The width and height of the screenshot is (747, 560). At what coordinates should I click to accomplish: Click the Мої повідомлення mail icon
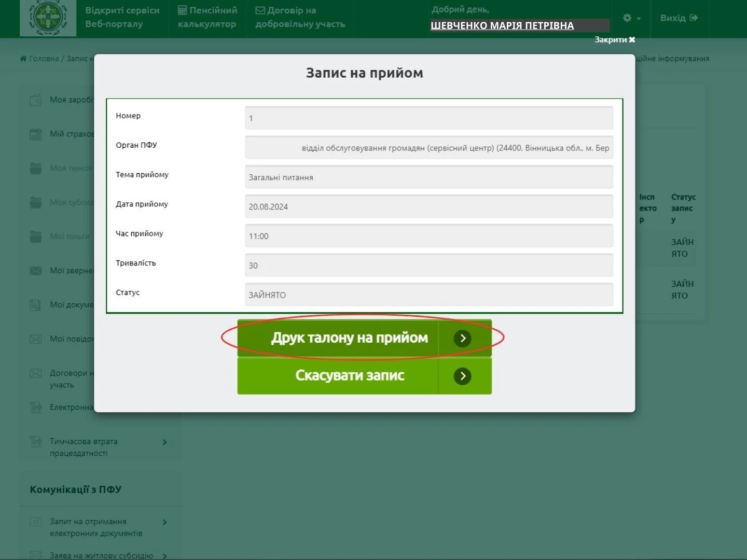pyautogui.click(x=35, y=339)
